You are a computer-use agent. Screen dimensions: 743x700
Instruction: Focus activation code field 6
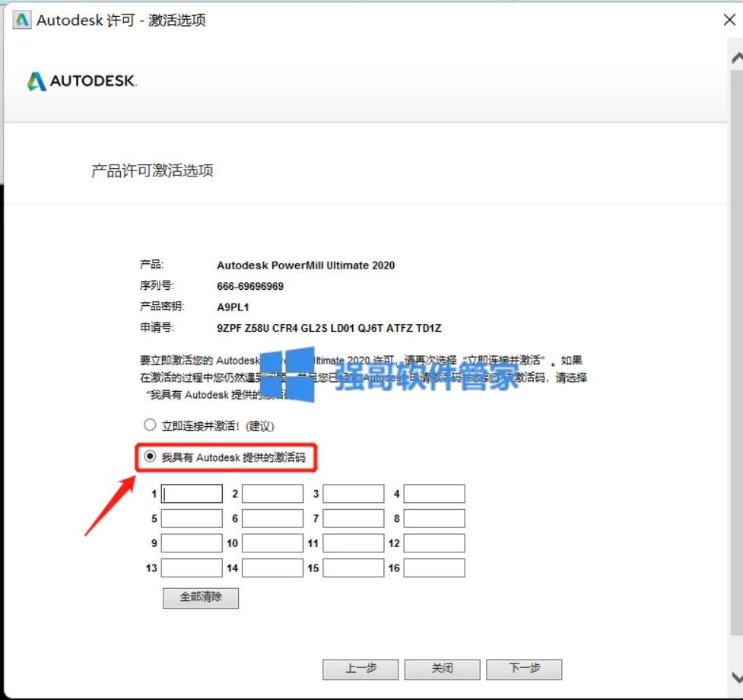pos(272,518)
